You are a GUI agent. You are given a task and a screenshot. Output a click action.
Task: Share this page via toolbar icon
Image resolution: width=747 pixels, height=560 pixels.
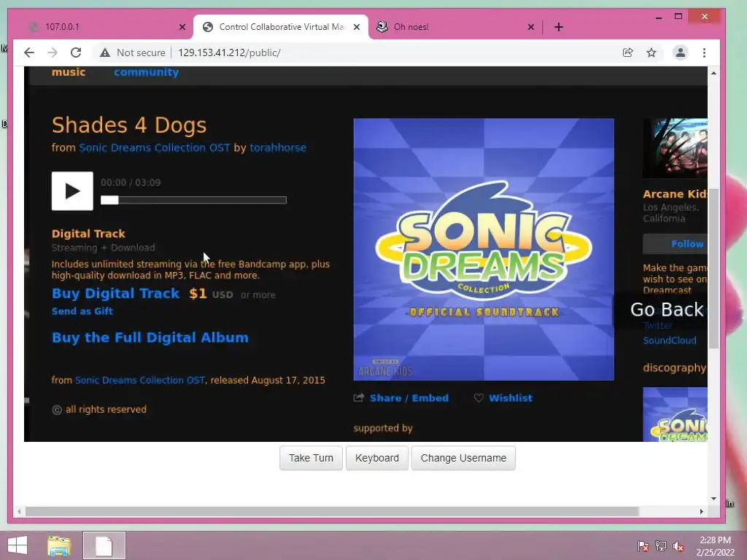point(628,52)
